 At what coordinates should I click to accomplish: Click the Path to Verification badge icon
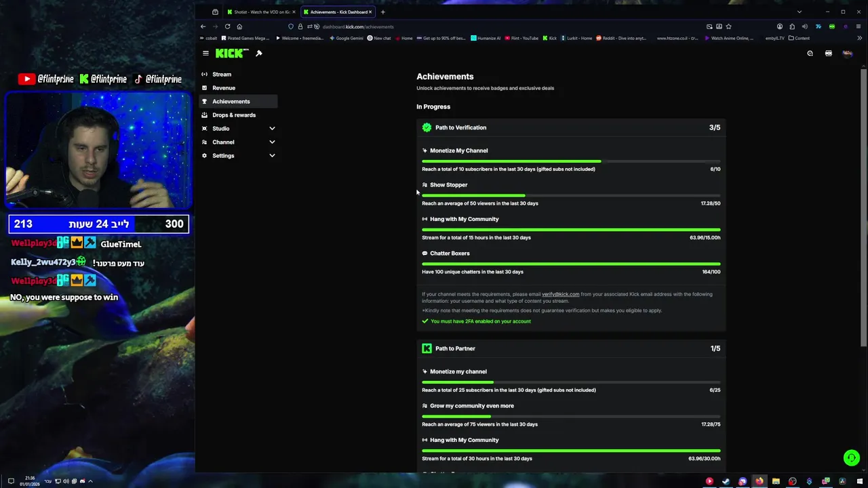427,127
